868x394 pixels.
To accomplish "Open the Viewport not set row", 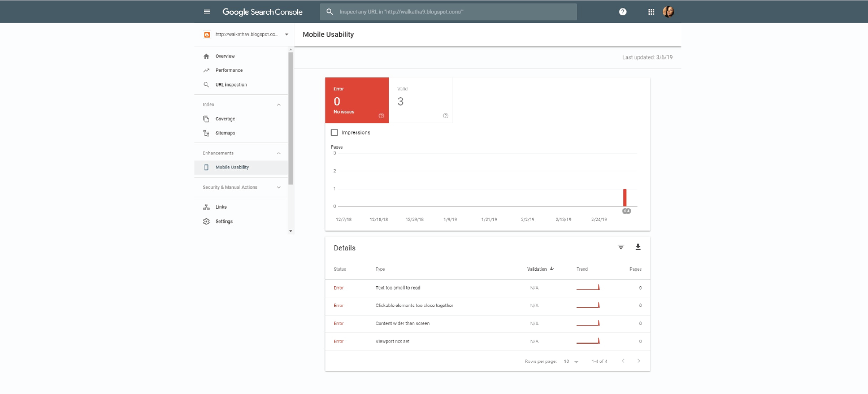I will [488, 341].
